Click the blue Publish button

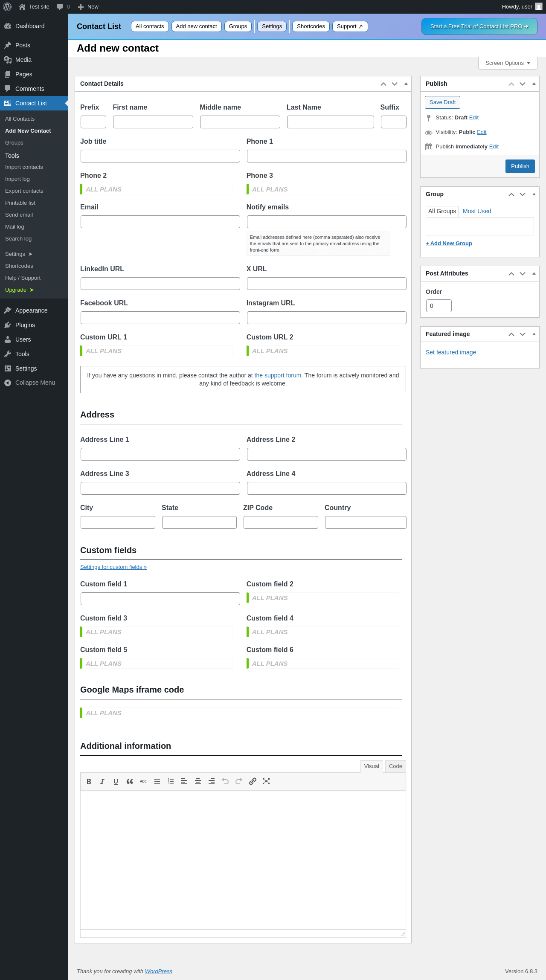click(520, 166)
